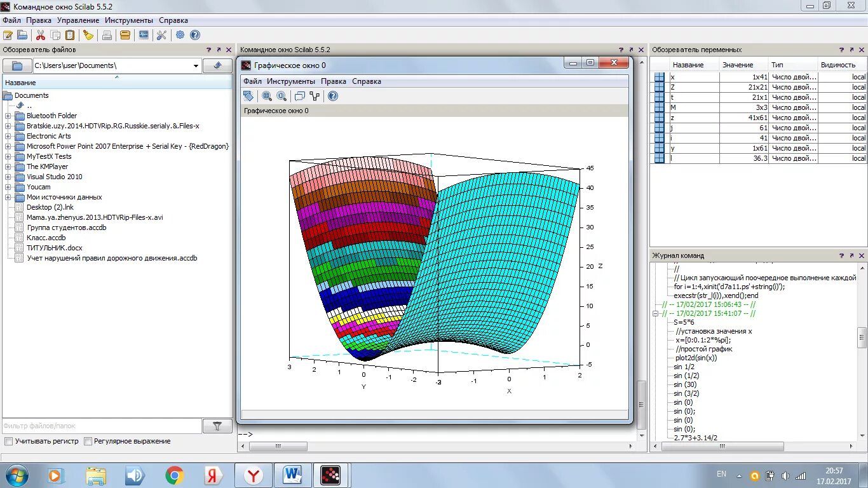
Task: Open help browser icon in main toolbar
Action: point(195,35)
